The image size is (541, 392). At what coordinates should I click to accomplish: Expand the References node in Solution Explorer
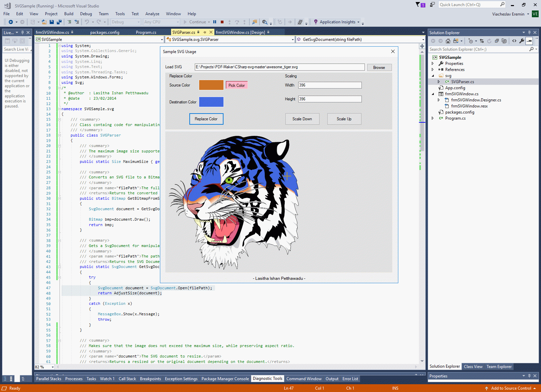[x=433, y=70]
